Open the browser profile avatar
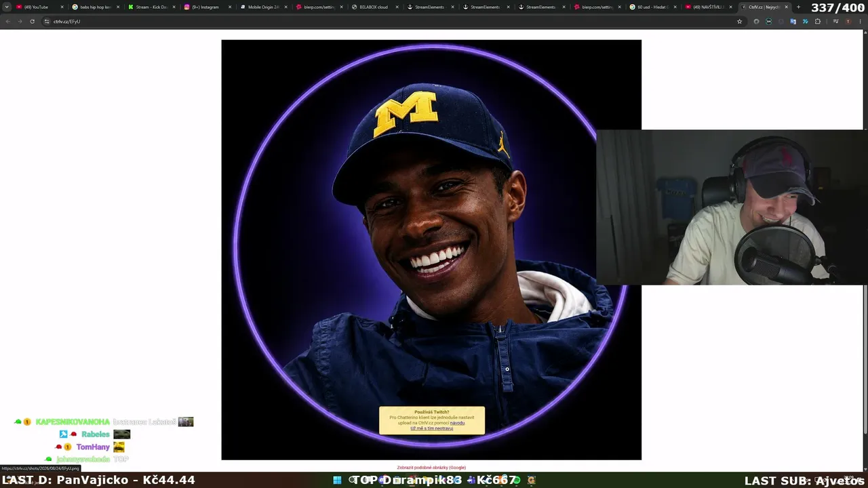The width and height of the screenshot is (868, 488). [848, 21]
